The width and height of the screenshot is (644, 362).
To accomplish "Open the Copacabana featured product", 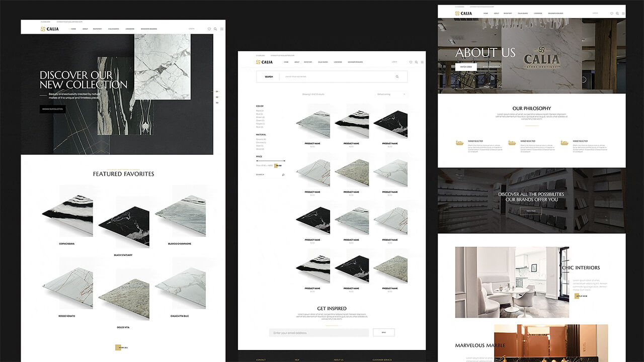I will tap(67, 216).
